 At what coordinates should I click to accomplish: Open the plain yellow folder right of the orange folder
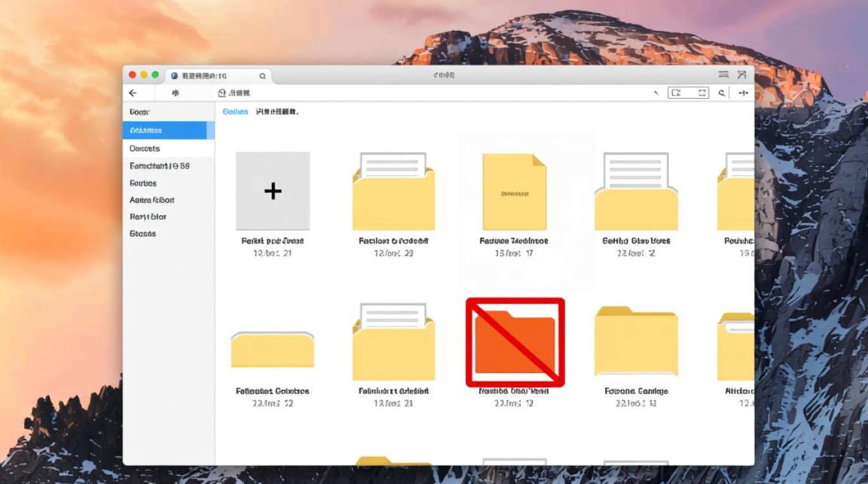coord(635,342)
